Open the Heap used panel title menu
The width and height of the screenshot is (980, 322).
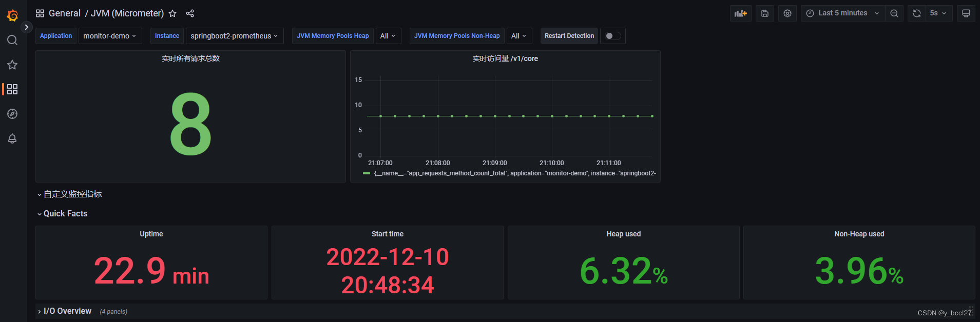(x=624, y=234)
